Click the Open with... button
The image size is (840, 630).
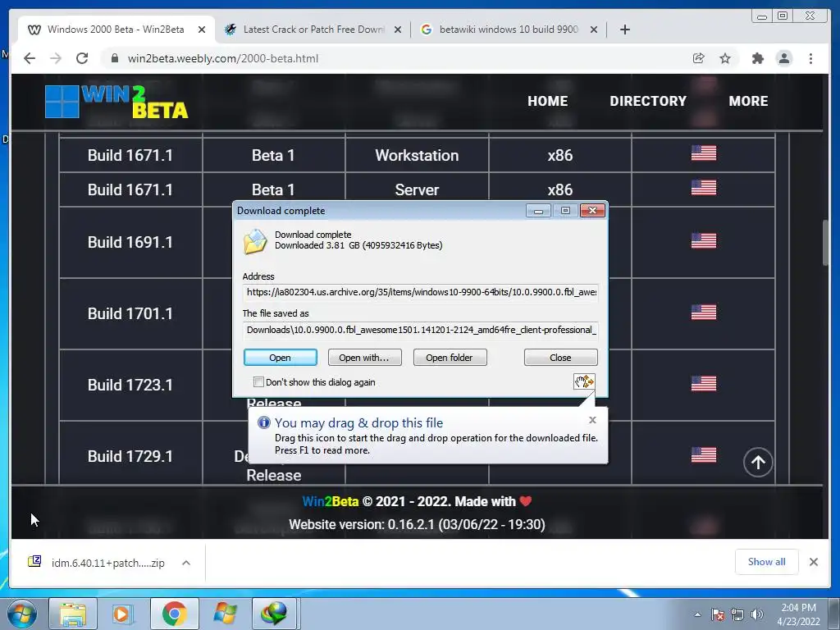364,358
